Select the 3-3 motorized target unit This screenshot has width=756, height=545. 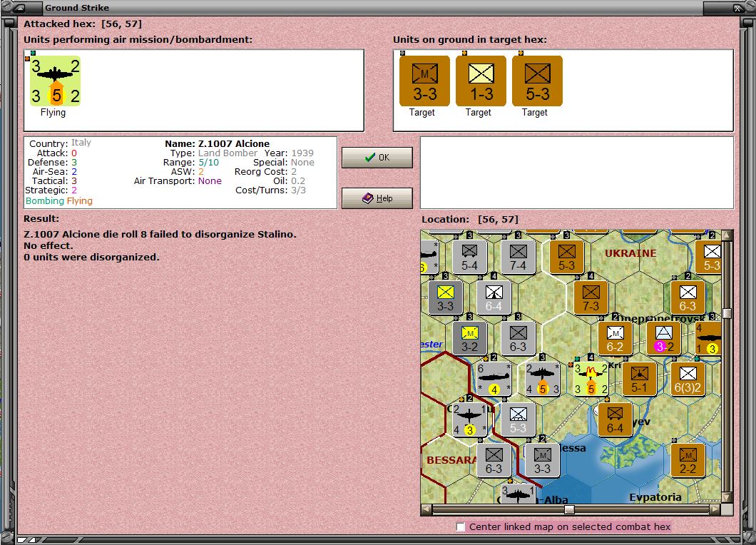(424, 81)
